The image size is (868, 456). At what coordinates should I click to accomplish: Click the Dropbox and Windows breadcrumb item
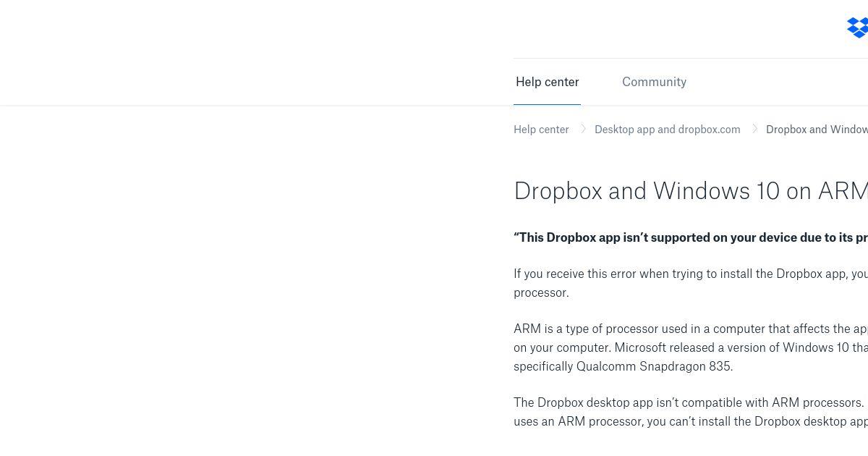(817, 130)
